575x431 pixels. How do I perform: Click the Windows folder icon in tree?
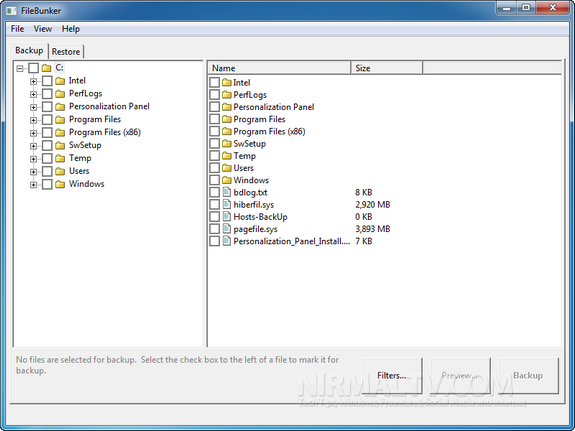[60, 184]
